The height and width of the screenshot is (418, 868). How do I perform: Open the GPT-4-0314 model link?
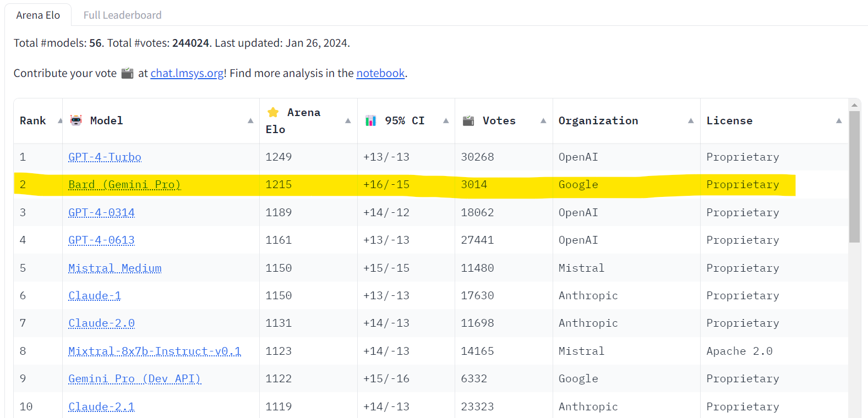(x=101, y=213)
